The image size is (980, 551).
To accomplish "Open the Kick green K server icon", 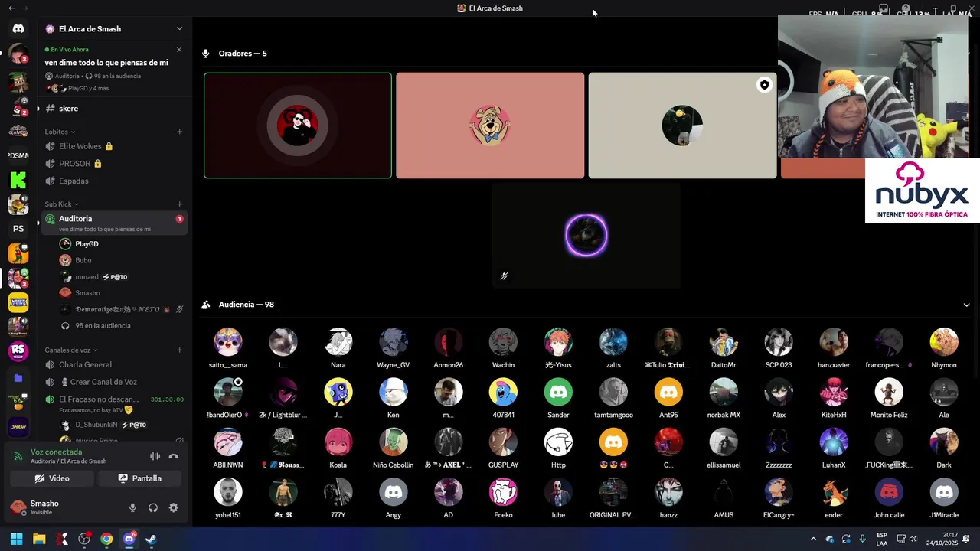I will click(18, 181).
